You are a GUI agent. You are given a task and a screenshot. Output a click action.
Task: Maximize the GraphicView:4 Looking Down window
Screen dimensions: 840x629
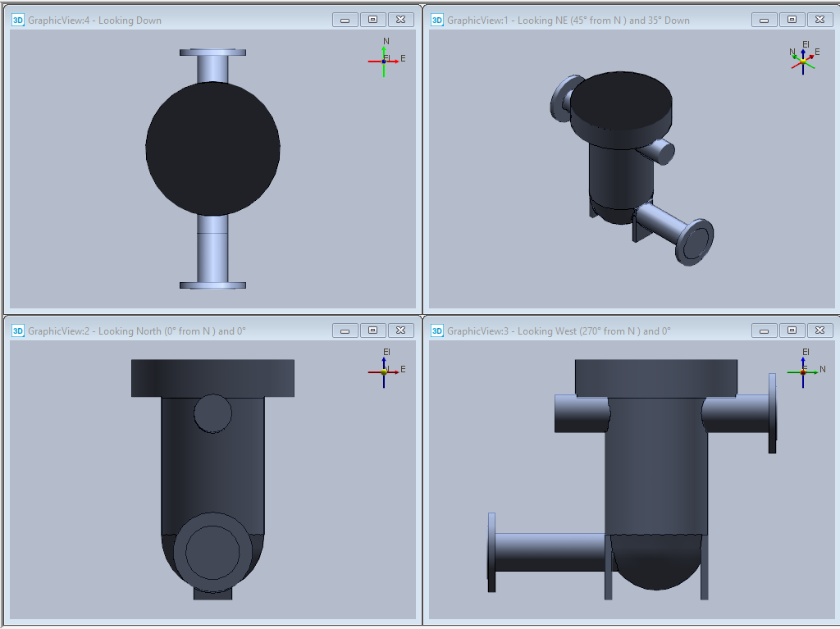[x=373, y=20]
